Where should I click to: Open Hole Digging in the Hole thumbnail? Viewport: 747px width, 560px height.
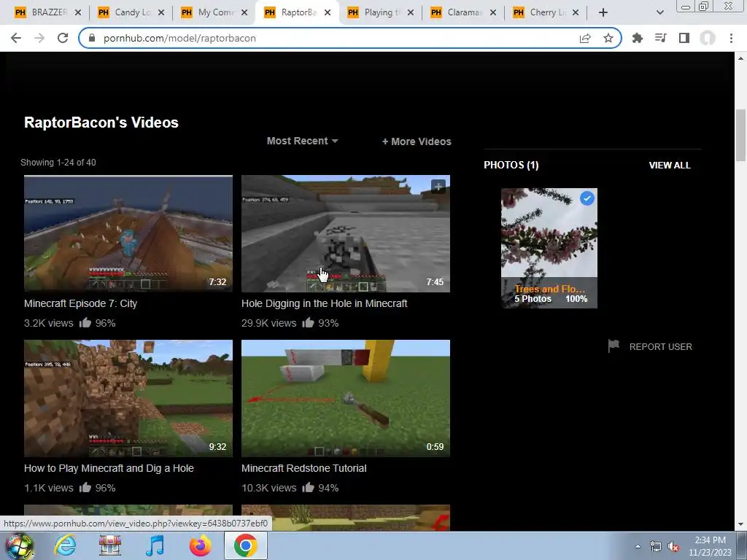point(345,233)
